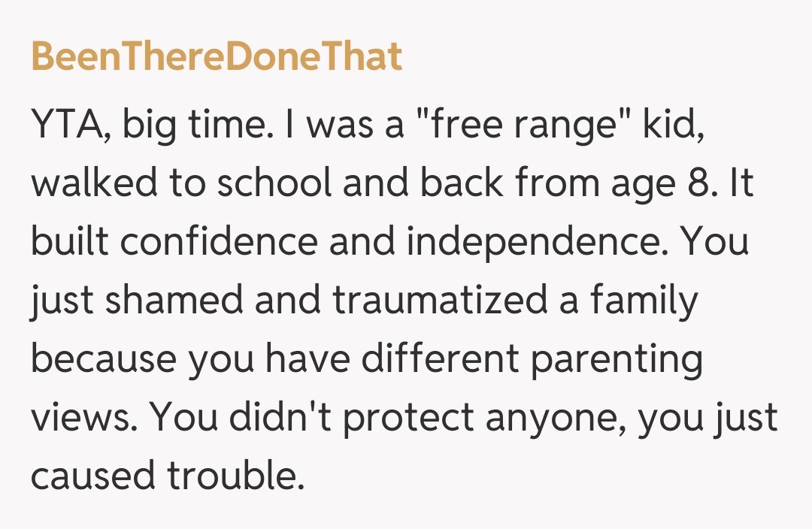
Task: Click the word "parenting" in the comment
Action: point(617,360)
